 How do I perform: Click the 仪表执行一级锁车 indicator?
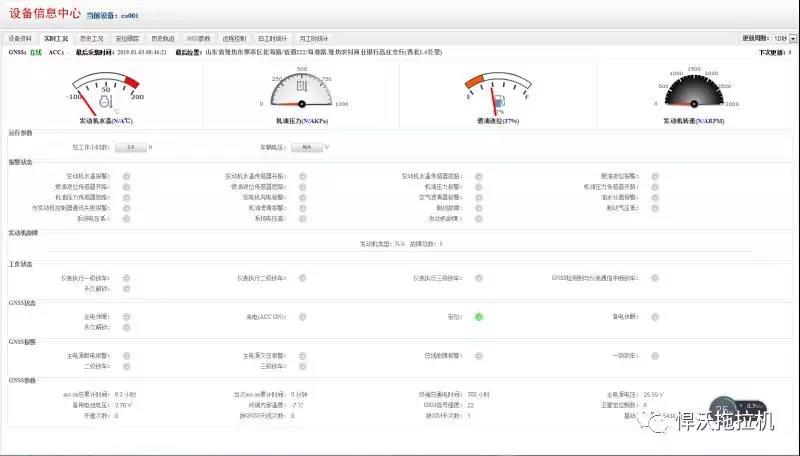click(126, 278)
